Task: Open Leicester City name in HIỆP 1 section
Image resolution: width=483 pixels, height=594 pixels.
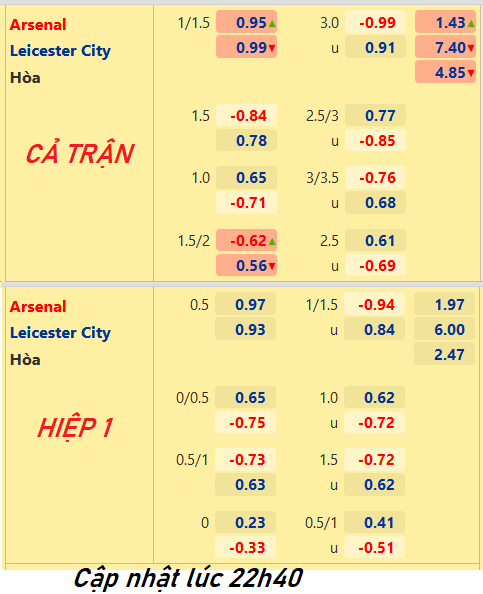Action: point(60,333)
